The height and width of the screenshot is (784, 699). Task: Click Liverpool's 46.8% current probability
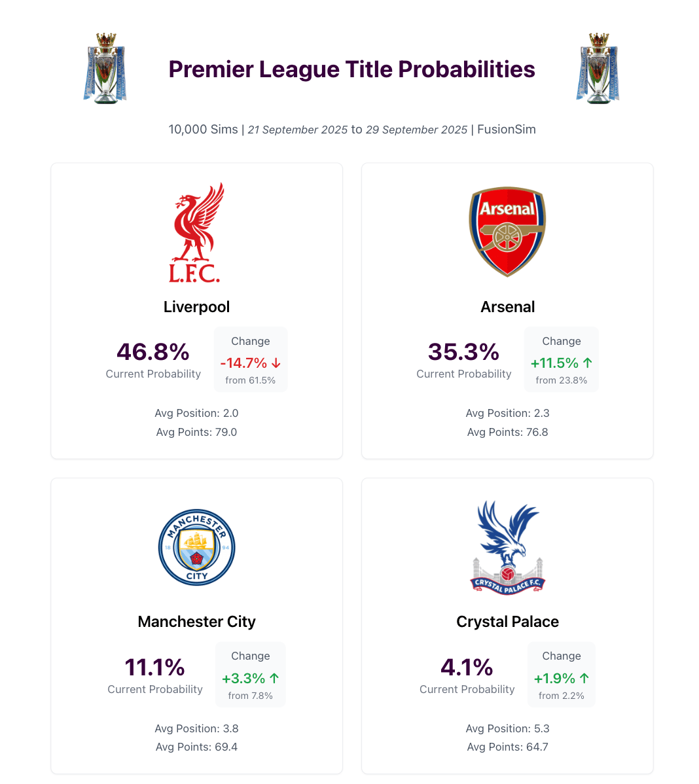[153, 352]
